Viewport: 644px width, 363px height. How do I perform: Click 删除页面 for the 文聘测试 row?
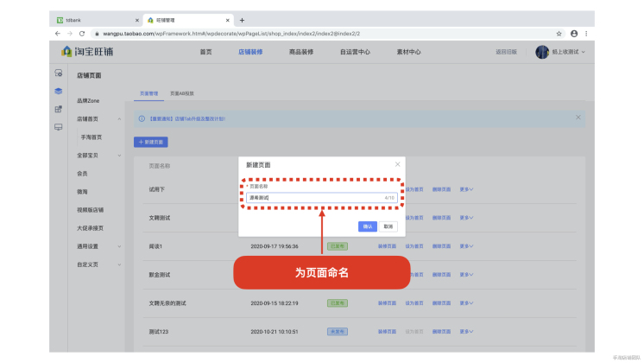pyautogui.click(x=441, y=218)
